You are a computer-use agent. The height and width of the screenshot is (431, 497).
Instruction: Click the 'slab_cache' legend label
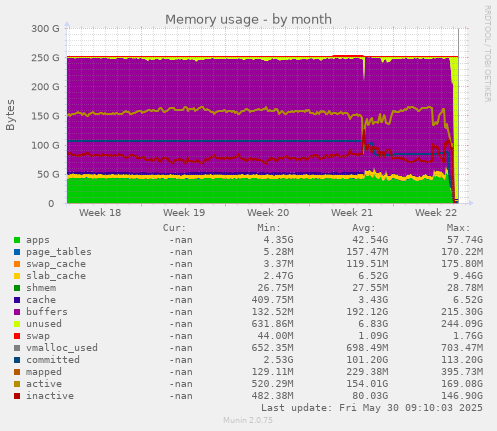(x=56, y=276)
